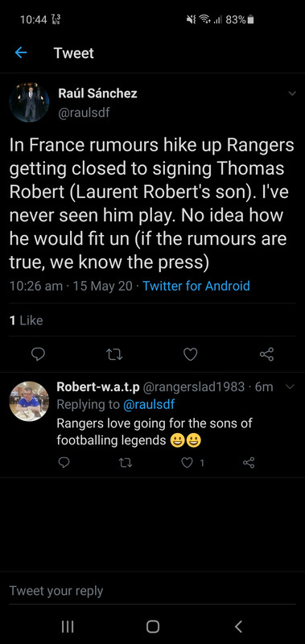Open the Twitter for Android link
Screen dimensions: 305x644
click(x=196, y=286)
